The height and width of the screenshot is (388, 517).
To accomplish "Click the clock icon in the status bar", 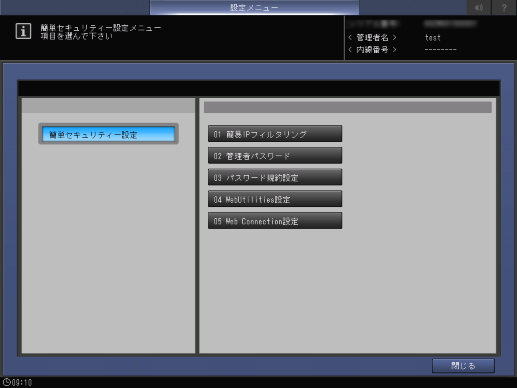I will click(6, 382).
